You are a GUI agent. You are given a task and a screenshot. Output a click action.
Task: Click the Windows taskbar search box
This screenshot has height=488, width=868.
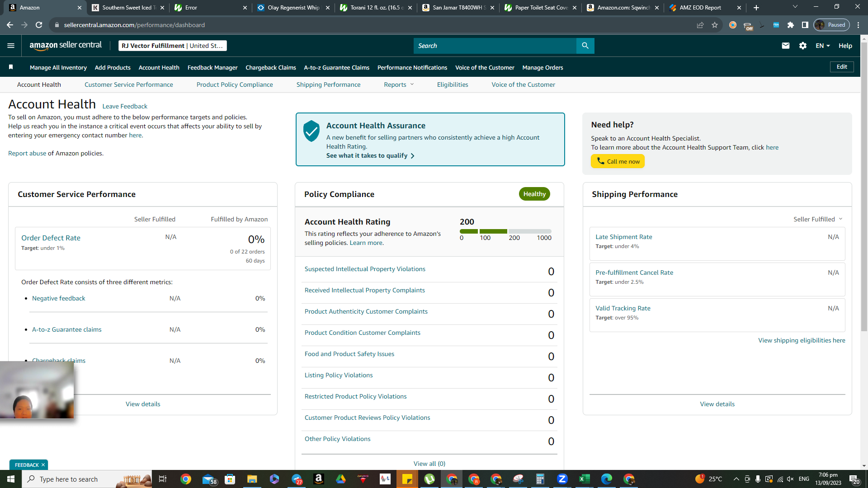(x=87, y=479)
